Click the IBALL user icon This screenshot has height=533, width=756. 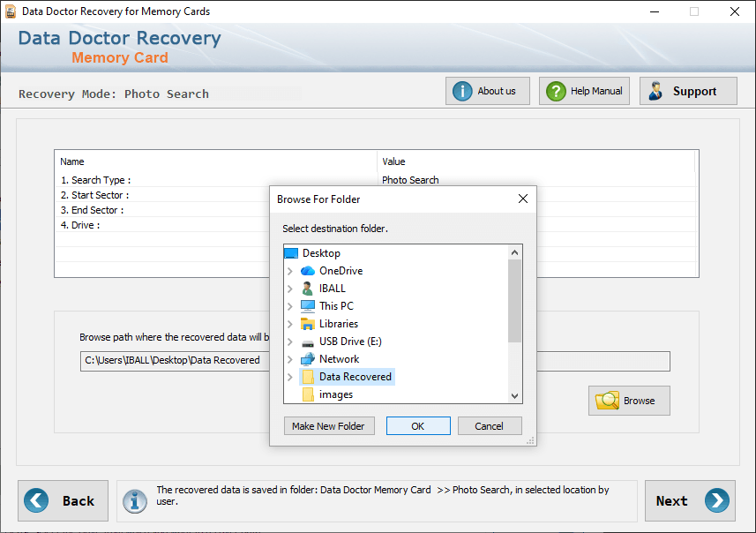tap(307, 289)
